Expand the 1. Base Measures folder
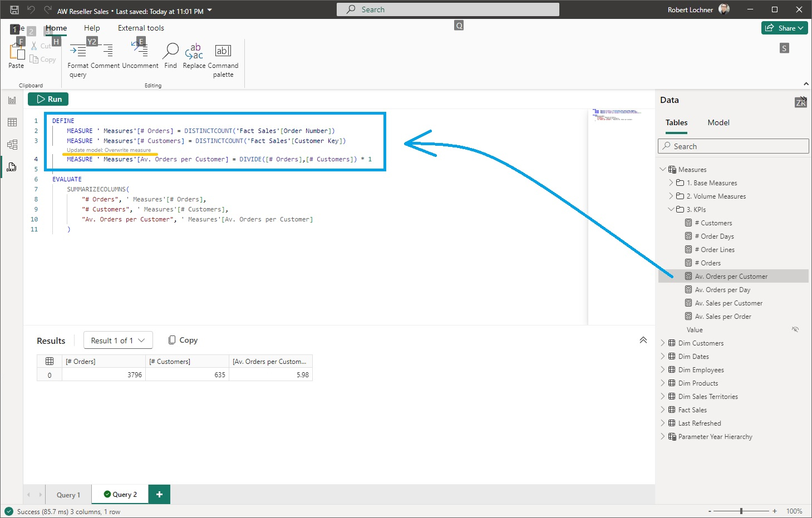Viewport: 812px width, 518px height. 671,182
